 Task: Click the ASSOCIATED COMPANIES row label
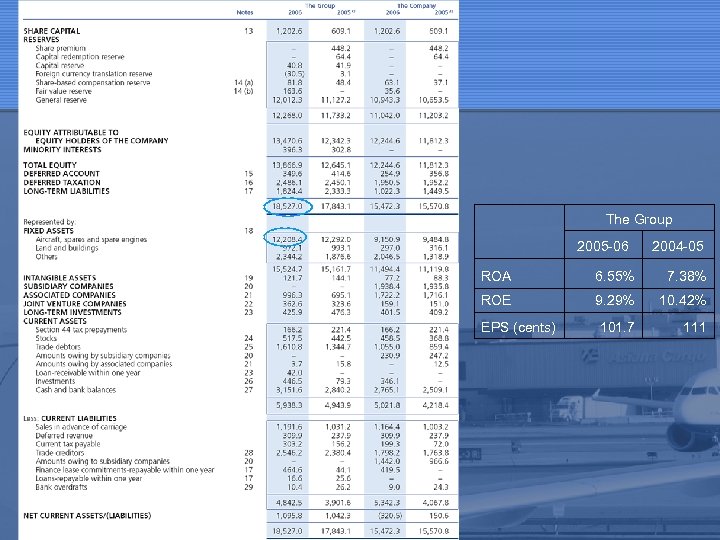pos(69,295)
